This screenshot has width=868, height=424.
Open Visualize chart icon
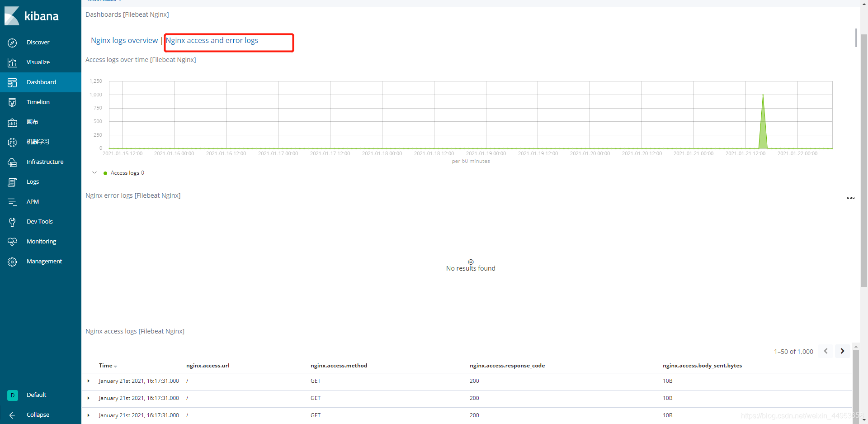click(x=12, y=62)
